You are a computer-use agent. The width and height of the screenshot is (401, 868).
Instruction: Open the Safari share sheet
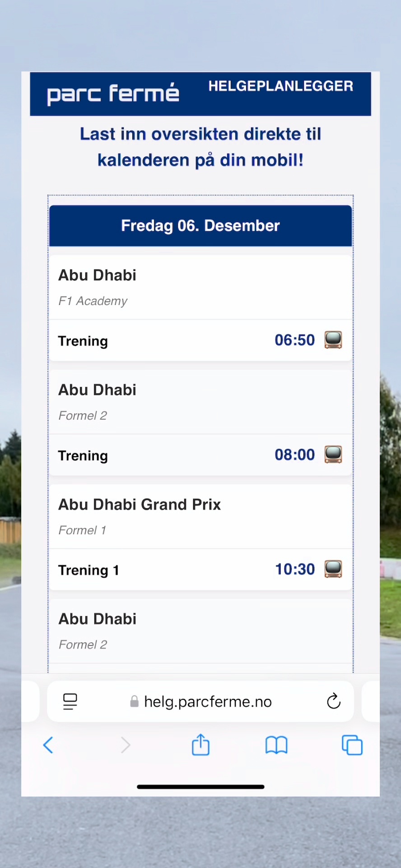[200, 745]
